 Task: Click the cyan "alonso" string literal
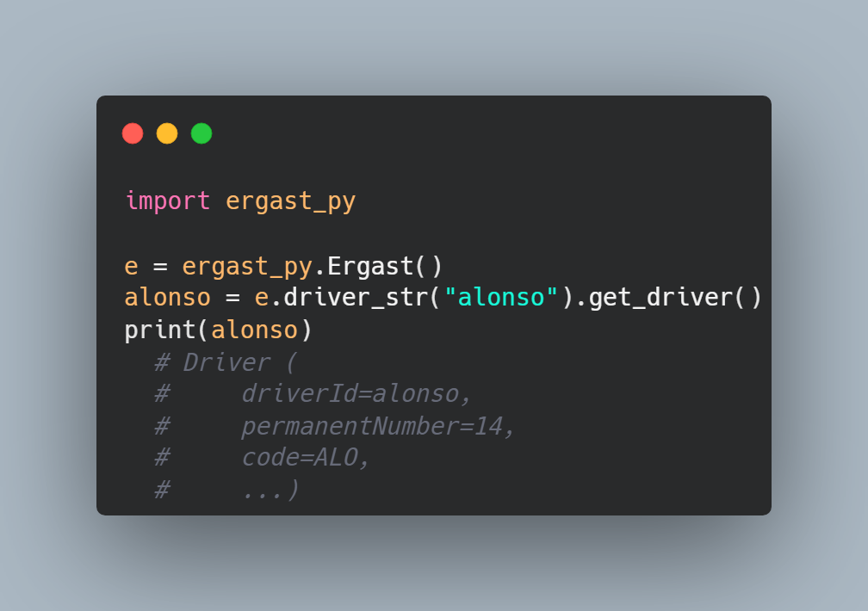tap(501, 298)
